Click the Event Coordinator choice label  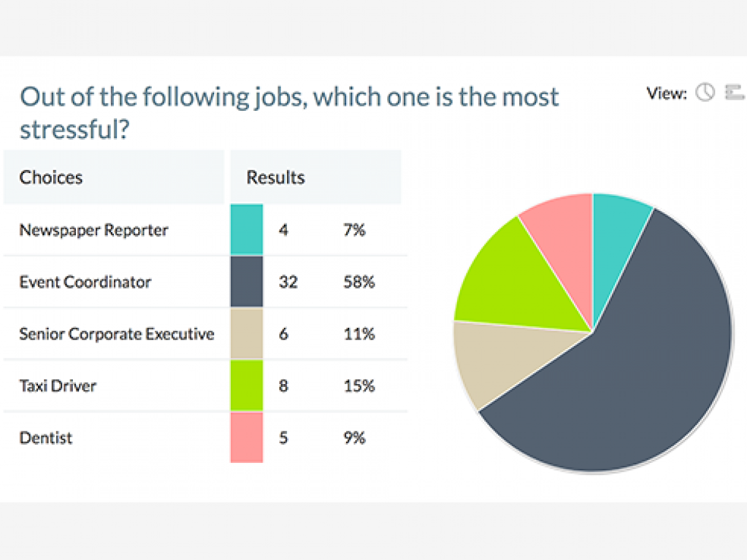point(85,281)
